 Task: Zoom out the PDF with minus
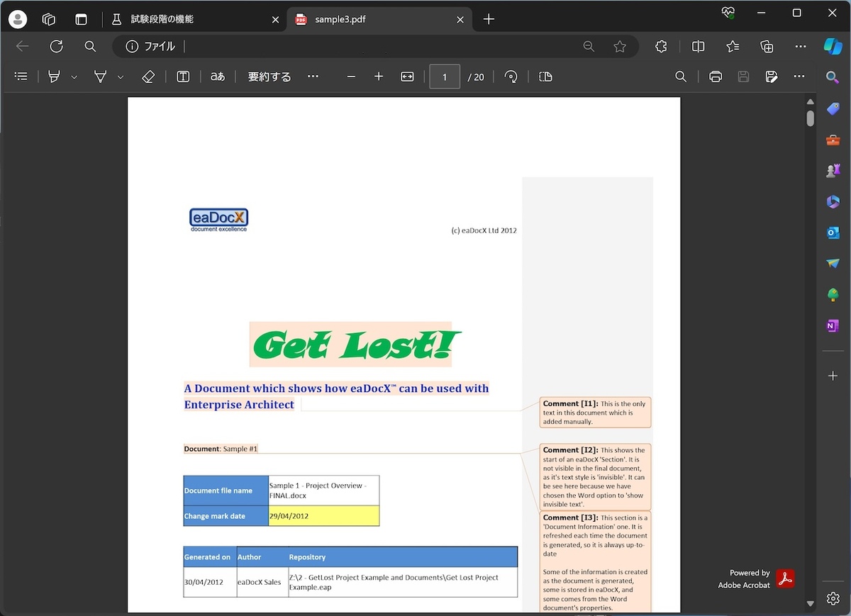click(351, 77)
